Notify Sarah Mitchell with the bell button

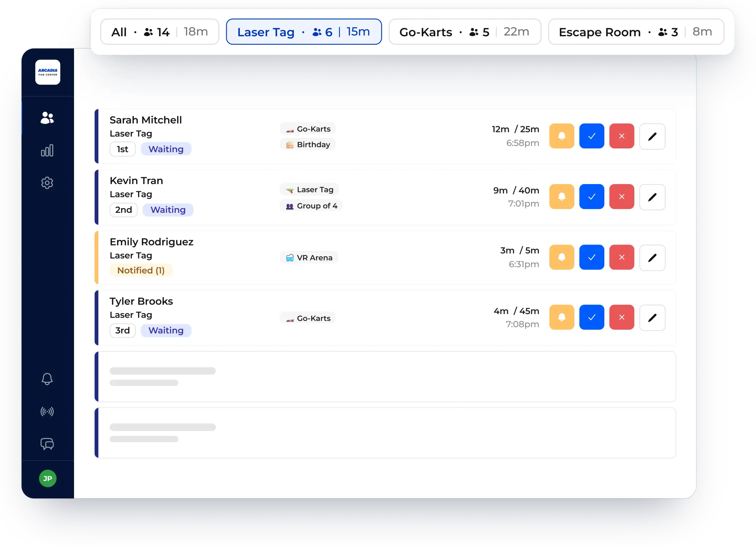(x=562, y=136)
